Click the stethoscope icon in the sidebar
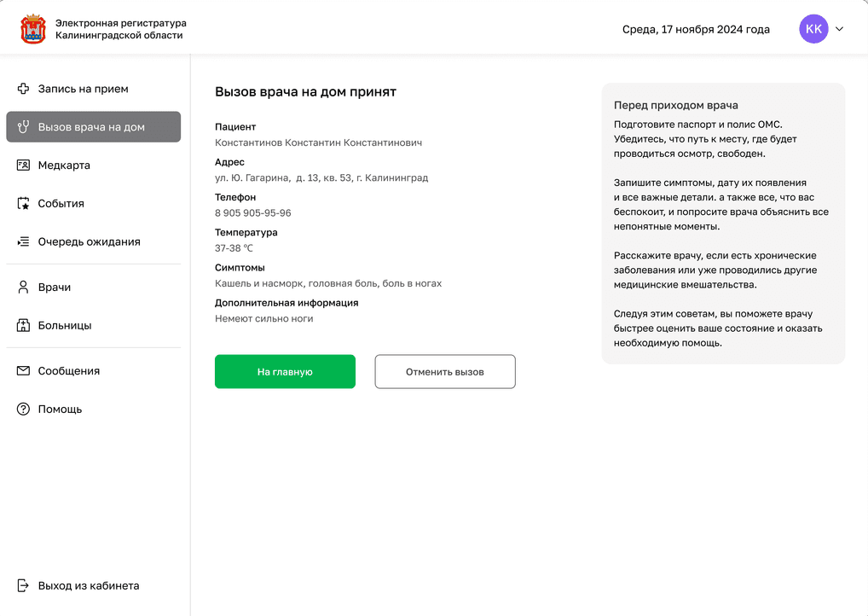868x616 pixels. click(24, 127)
